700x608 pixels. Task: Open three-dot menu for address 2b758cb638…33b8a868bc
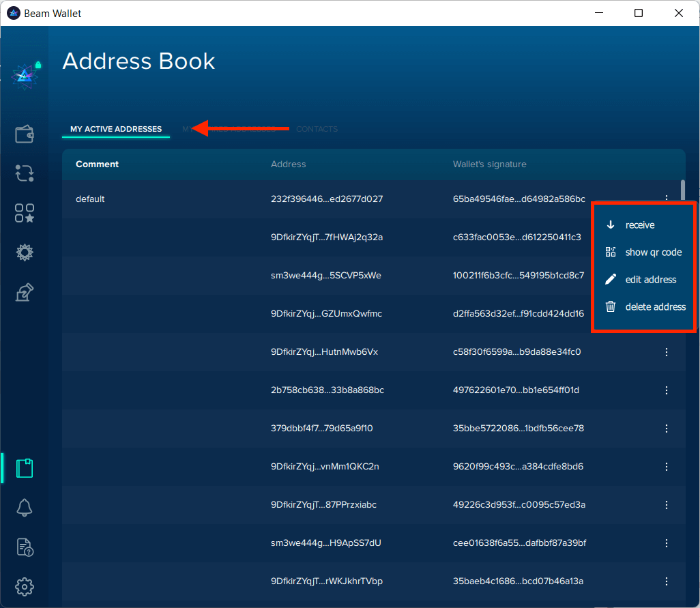(667, 390)
